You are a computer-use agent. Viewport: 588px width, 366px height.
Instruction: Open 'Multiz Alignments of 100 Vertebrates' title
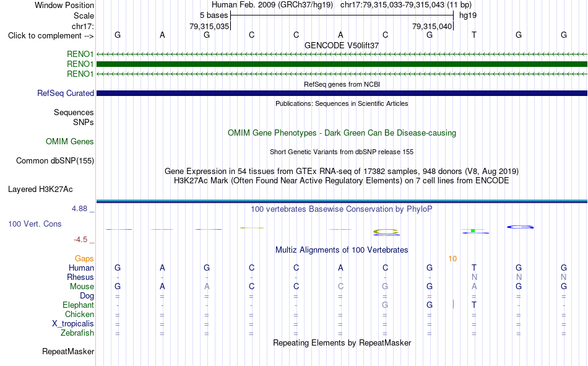342,250
